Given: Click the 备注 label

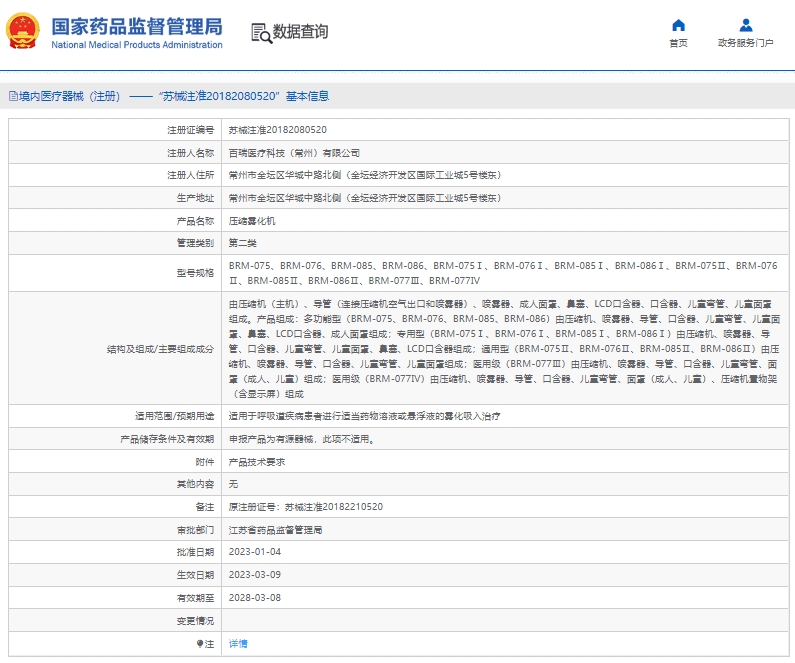Looking at the screenshot, I should coord(205,507).
